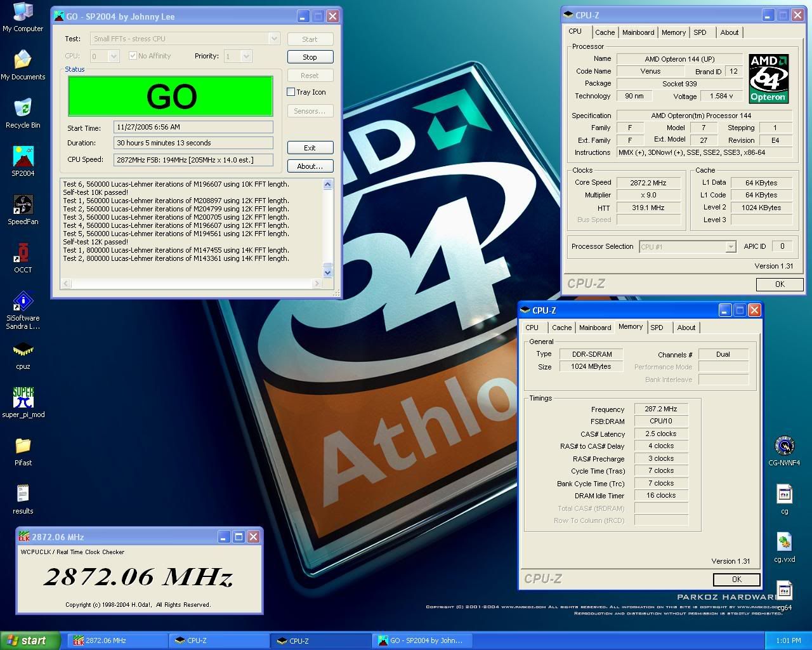Click the log scrollbar up arrow
The height and width of the screenshot is (650, 812).
coord(327,185)
